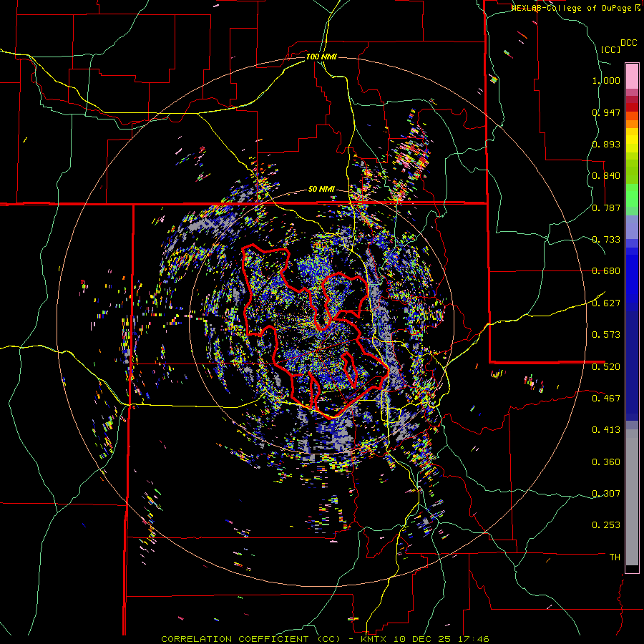This screenshot has width=644, height=644.
Task: Click the [CC] legend heading
Action: coord(610,49)
